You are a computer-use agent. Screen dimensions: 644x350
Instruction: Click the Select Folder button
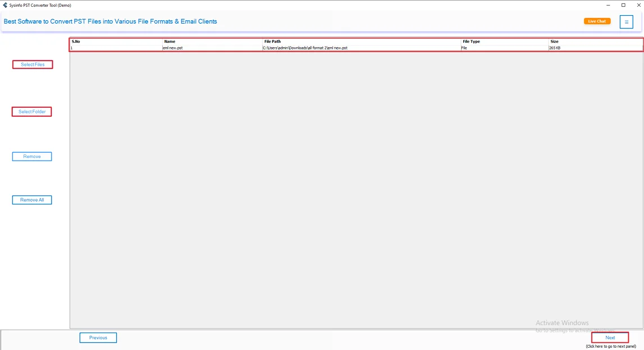(31, 111)
